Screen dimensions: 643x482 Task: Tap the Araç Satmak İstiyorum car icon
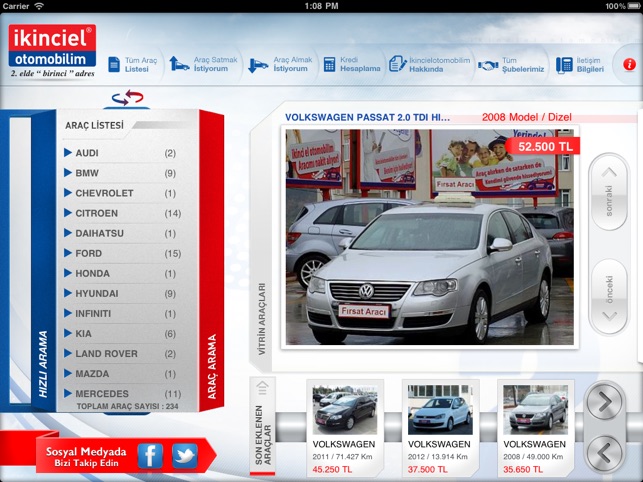pyautogui.click(x=179, y=64)
